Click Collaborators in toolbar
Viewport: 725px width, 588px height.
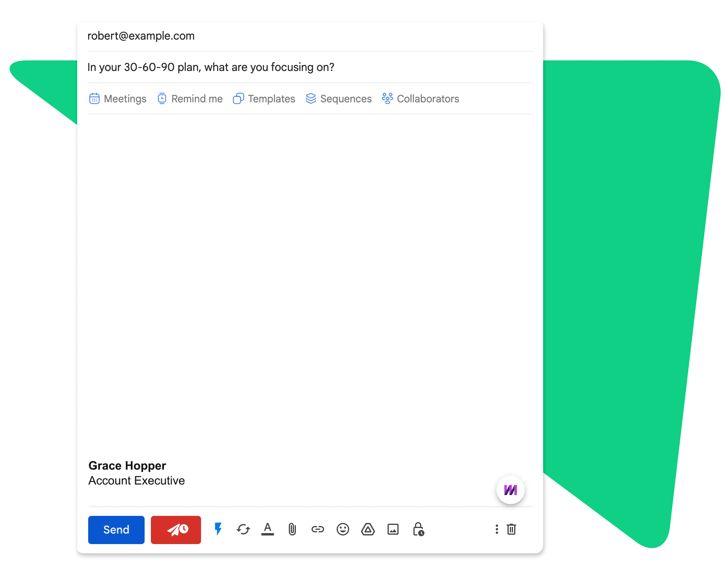point(420,99)
